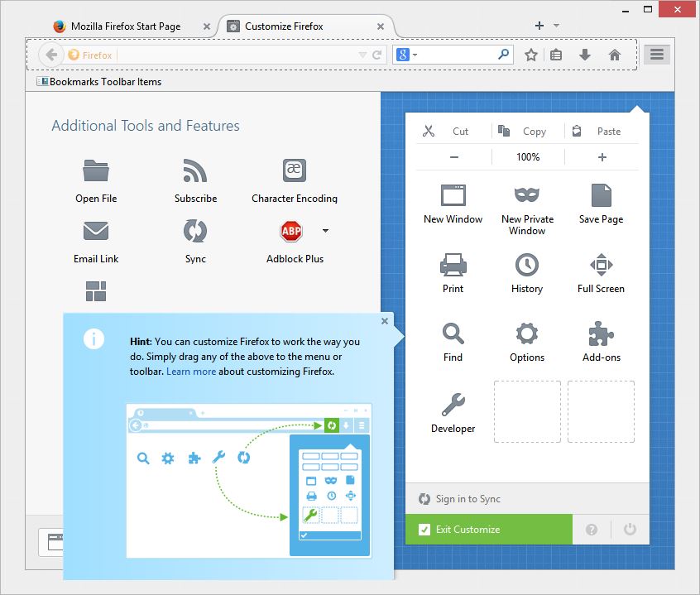The image size is (700, 595).
Task: Click the Find magnifier icon
Action: point(453,333)
